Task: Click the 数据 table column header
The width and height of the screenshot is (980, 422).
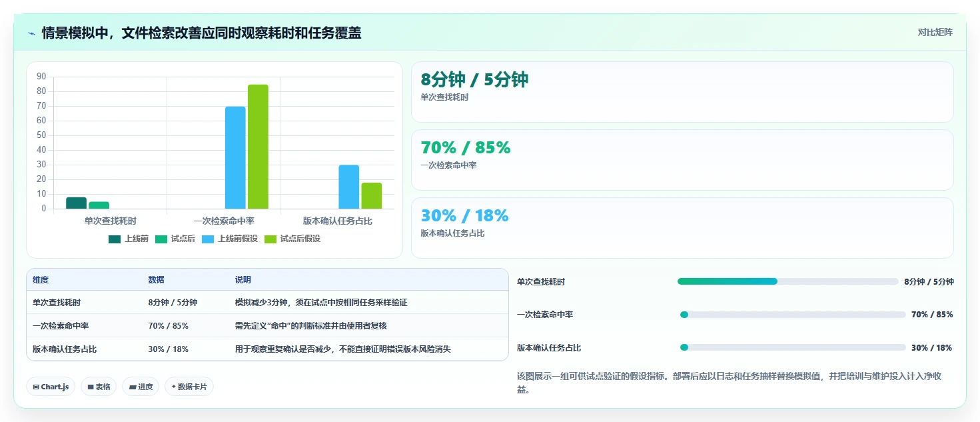Action: point(156,280)
